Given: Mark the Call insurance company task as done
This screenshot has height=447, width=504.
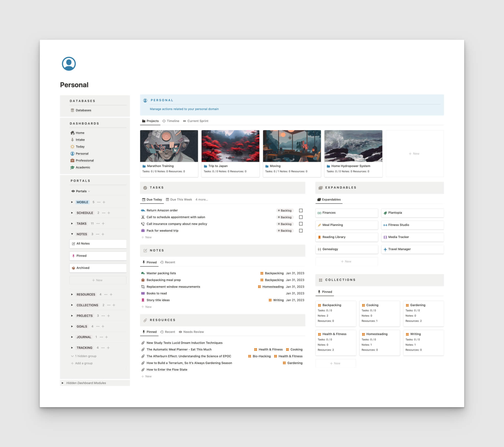Looking at the screenshot, I should coord(301,224).
